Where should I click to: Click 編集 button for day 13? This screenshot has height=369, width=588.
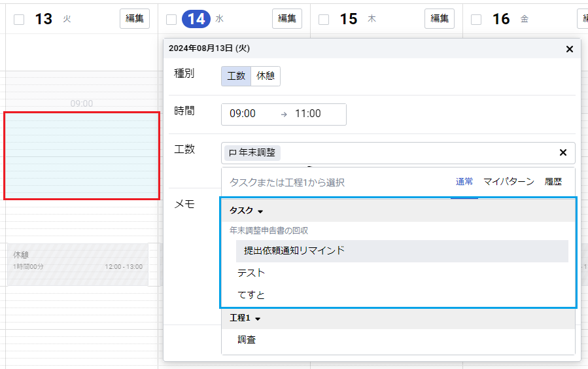click(x=135, y=19)
